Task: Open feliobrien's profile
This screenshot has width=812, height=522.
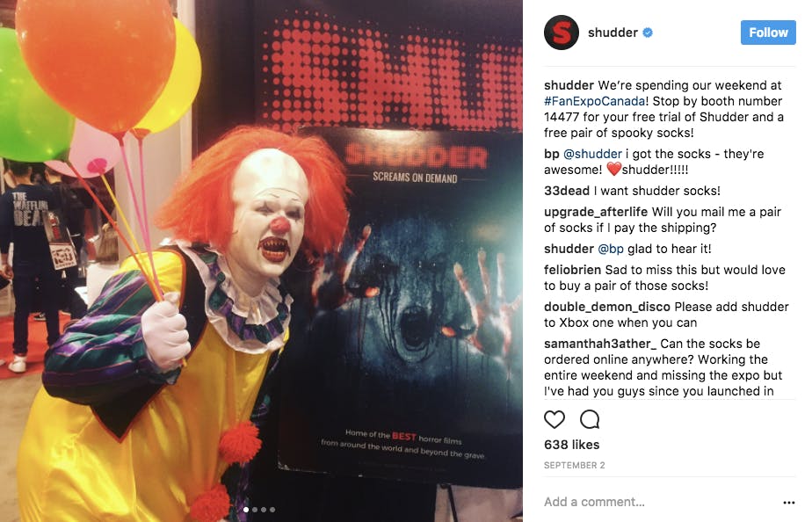Action: coord(572,270)
